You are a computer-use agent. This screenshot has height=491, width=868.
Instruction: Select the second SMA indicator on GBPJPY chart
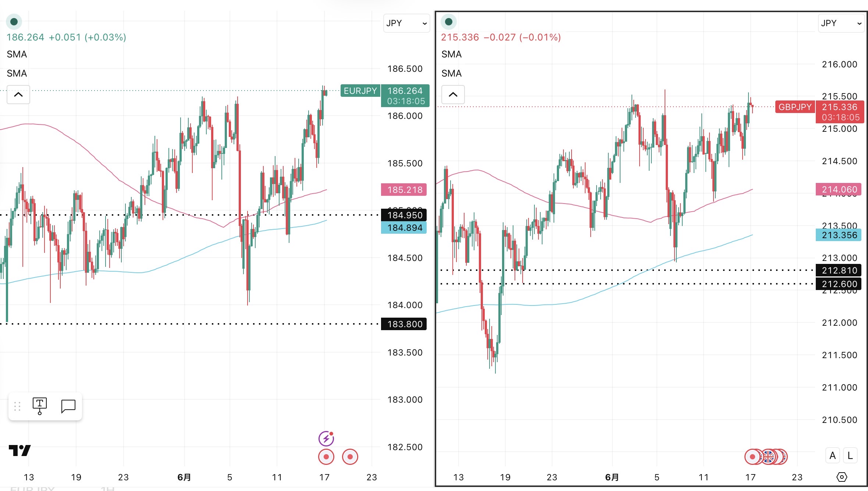tap(452, 73)
